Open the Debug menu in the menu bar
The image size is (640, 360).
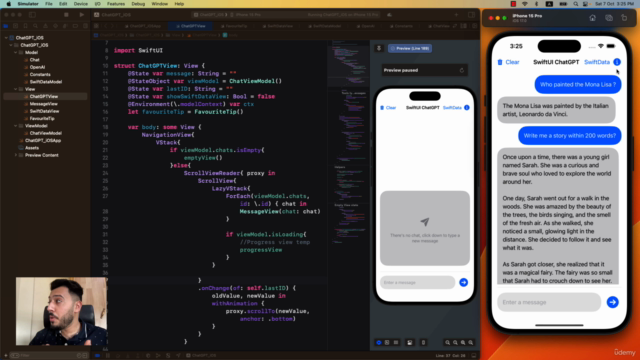(x=138, y=4)
